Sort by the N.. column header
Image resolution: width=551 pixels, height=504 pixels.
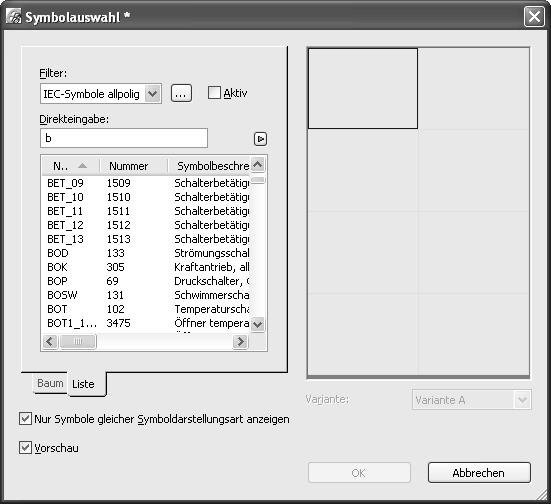click(x=70, y=166)
